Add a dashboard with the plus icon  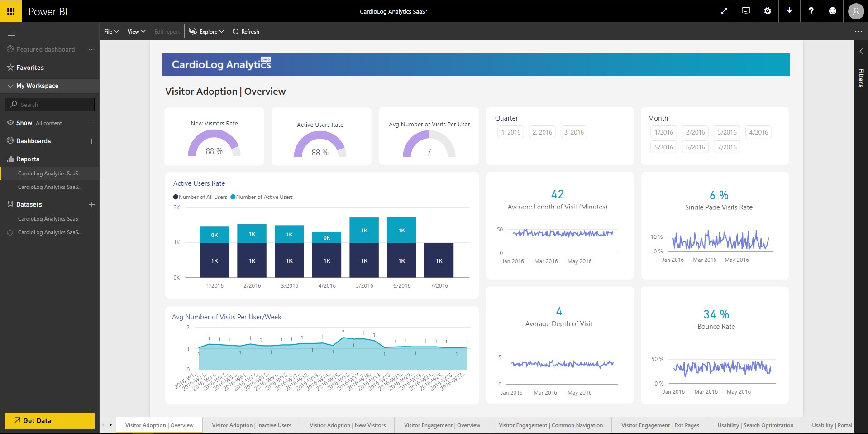[x=92, y=141]
